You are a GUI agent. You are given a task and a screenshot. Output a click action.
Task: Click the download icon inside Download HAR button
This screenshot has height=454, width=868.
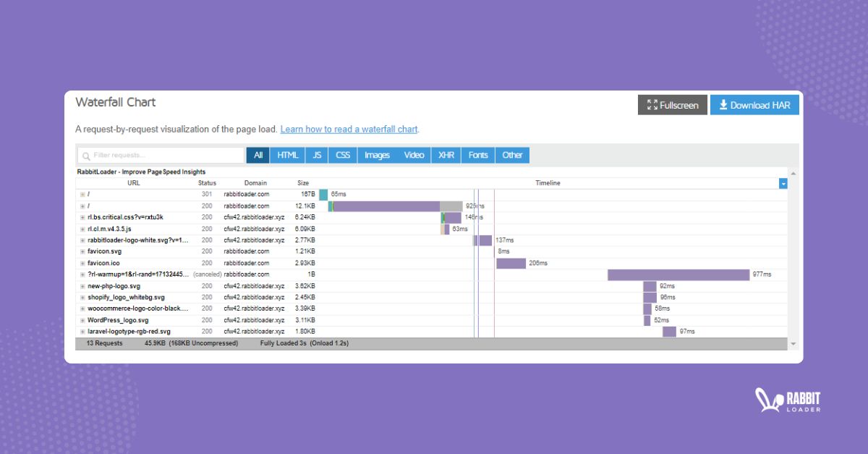[723, 104]
